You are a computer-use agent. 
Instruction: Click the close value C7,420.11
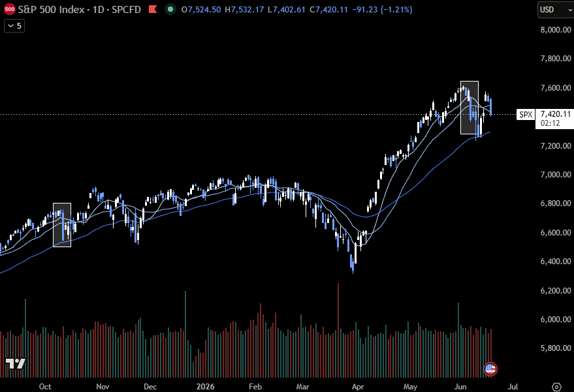(x=328, y=10)
